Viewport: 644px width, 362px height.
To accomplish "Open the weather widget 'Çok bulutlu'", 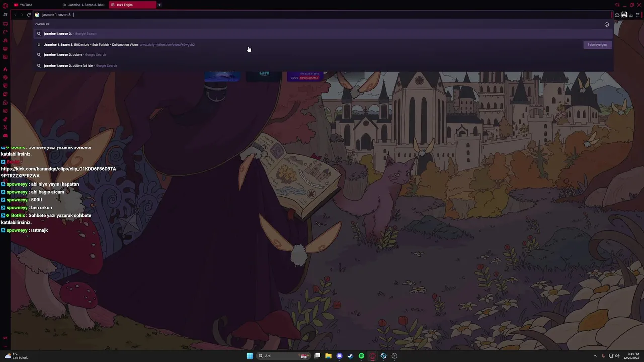I will [x=16, y=356].
